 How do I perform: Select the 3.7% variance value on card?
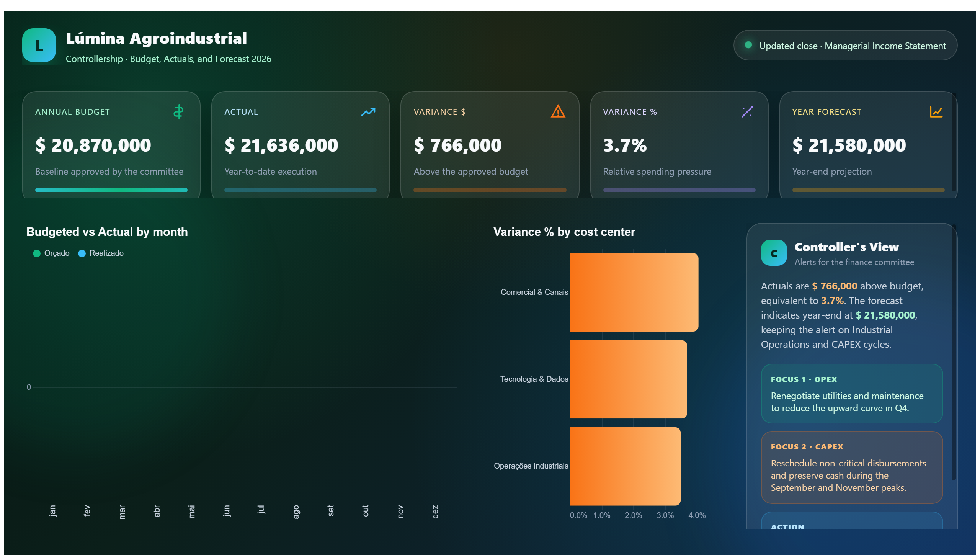click(625, 145)
